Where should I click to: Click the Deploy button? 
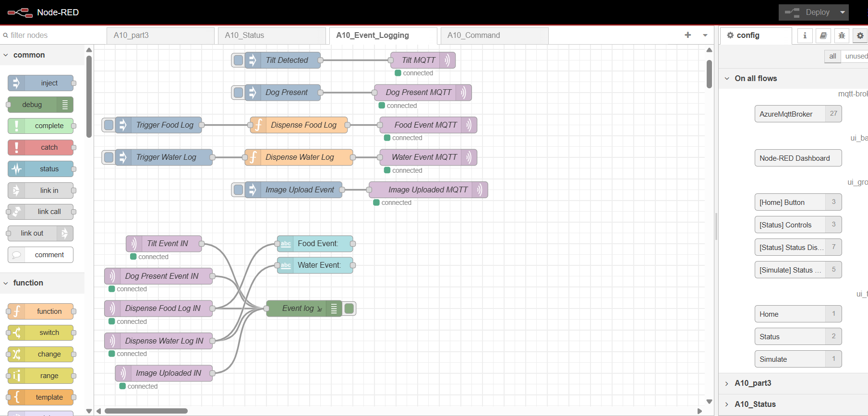(808, 12)
